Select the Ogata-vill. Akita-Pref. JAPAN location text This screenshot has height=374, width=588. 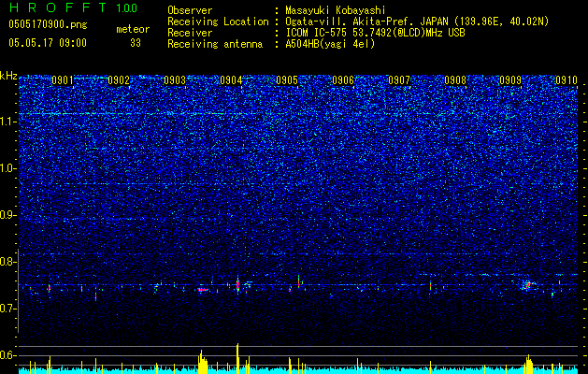416,22
